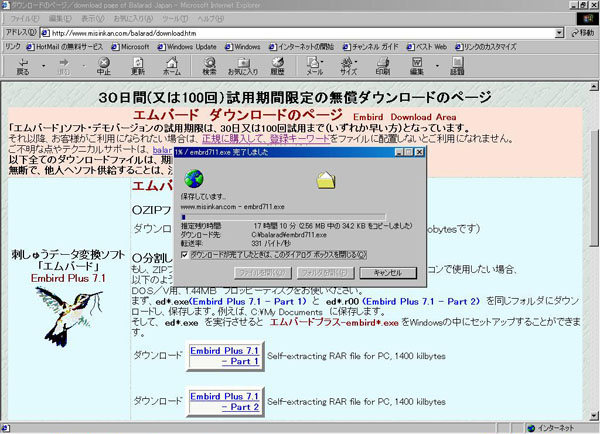Click the 'Embird Download Area' heading text
The width and height of the screenshot is (600, 434).
click(x=405, y=117)
